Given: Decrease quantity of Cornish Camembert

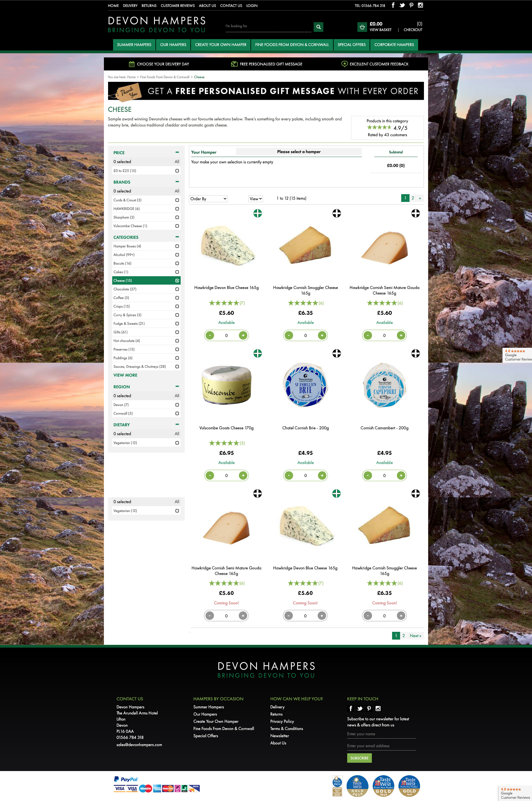Looking at the screenshot, I should (x=367, y=475).
